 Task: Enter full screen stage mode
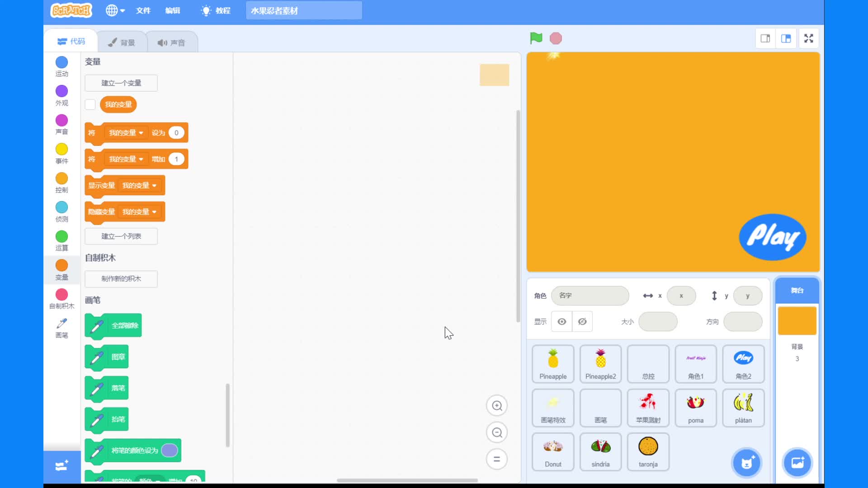click(x=809, y=38)
